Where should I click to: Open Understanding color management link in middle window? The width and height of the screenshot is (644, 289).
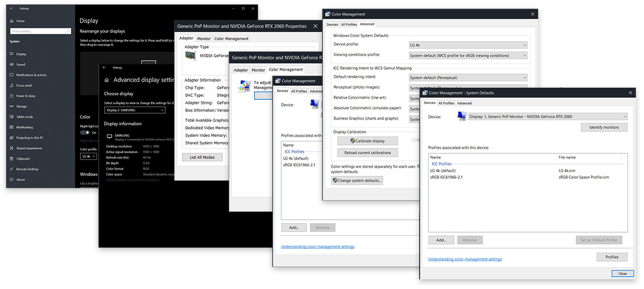(318, 247)
